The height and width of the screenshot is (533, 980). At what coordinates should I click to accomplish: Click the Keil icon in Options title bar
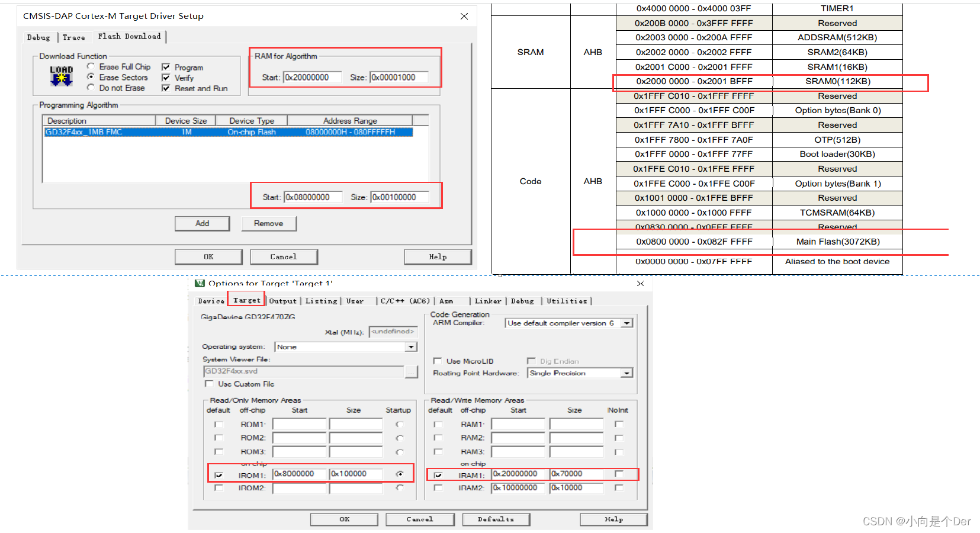point(200,283)
